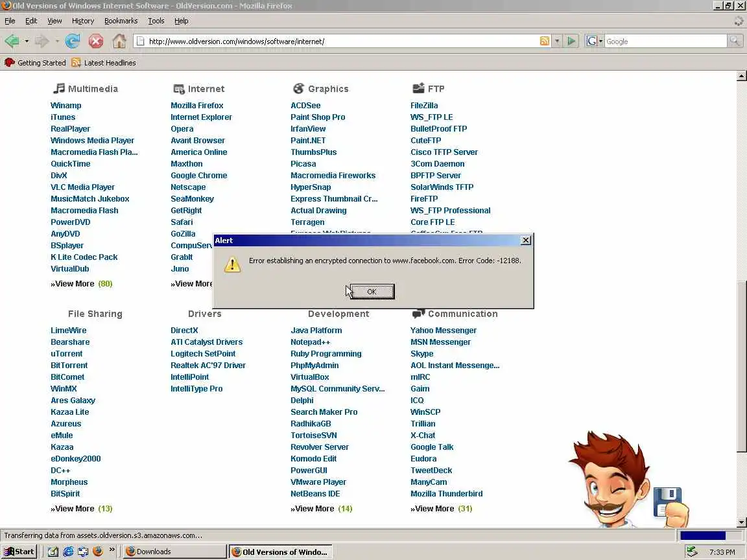
Task: Open the TortoiseSVN link
Action: click(313, 436)
